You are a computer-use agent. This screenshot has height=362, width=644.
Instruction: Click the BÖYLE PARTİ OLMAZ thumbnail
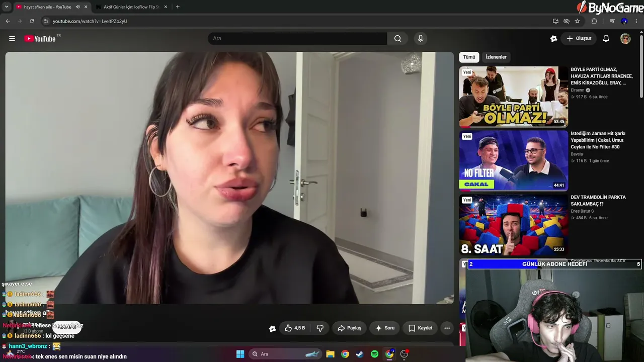[513, 97]
